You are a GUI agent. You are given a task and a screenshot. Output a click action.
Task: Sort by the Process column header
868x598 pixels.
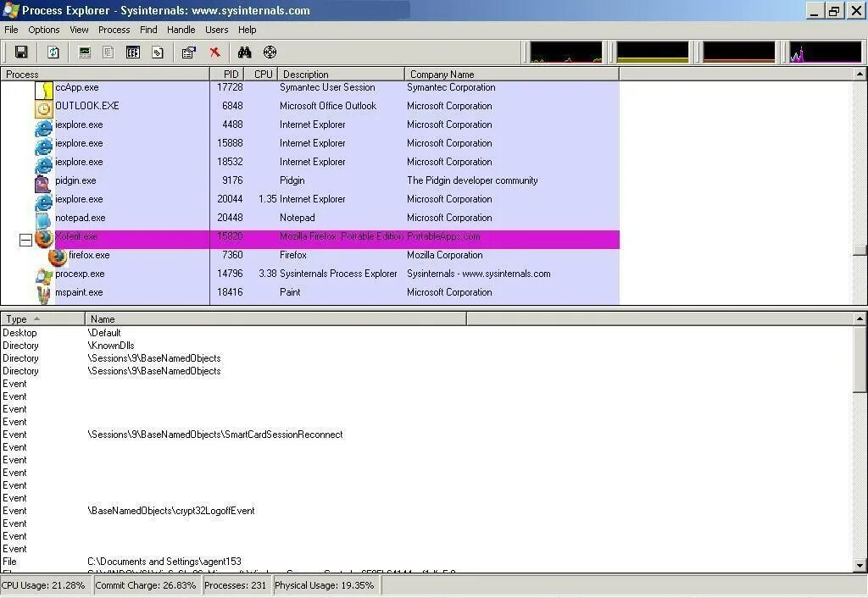(105, 75)
